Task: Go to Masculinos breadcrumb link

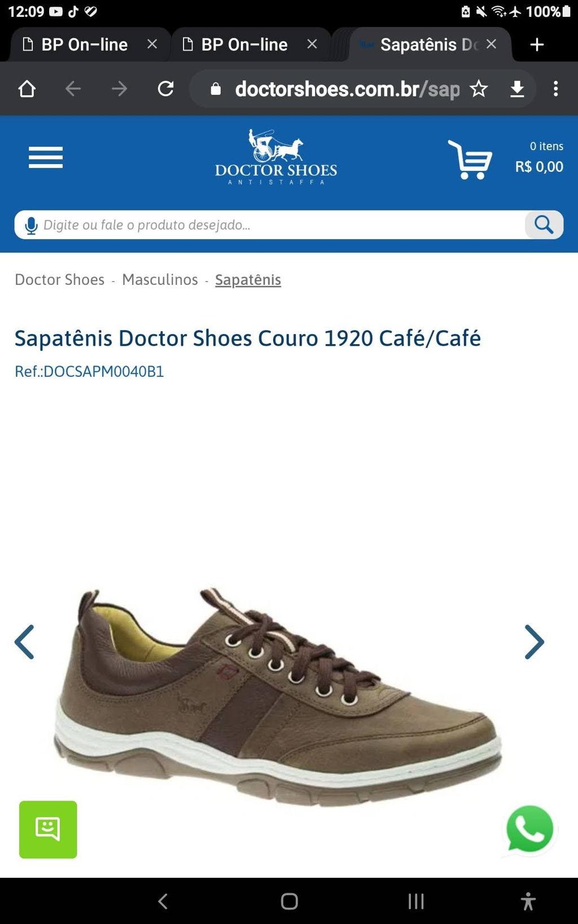Action: [x=160, y=279]
